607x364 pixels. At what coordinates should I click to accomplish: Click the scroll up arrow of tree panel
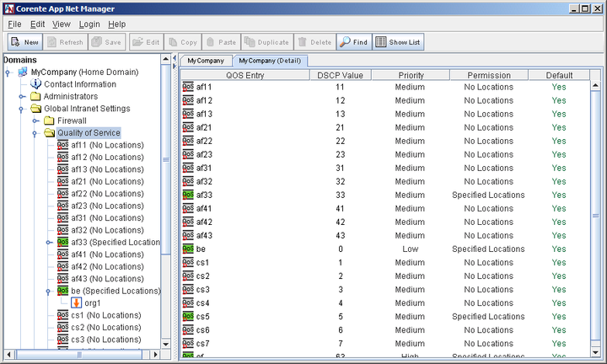[x=166, y=59]
